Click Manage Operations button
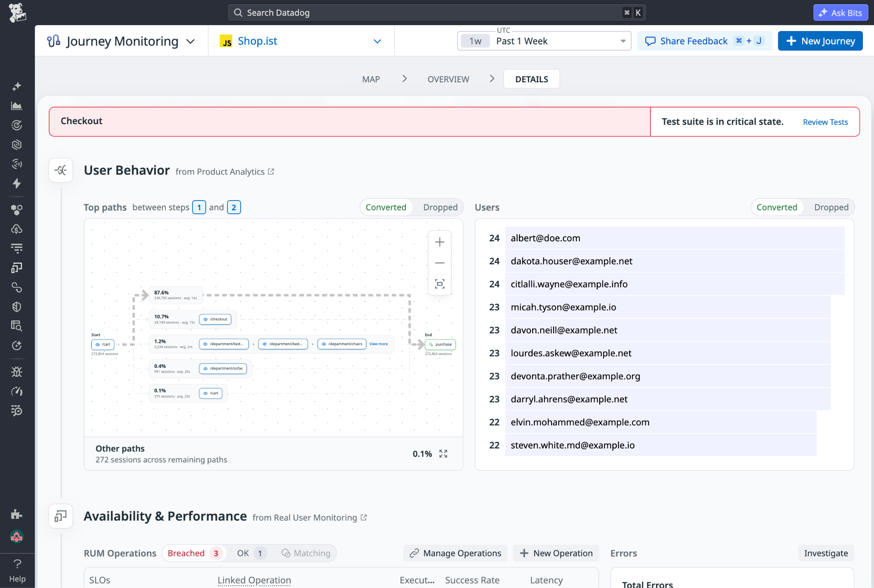Image resolution: width=874 pixels, height=588 pixels. [x=455, y=553]
